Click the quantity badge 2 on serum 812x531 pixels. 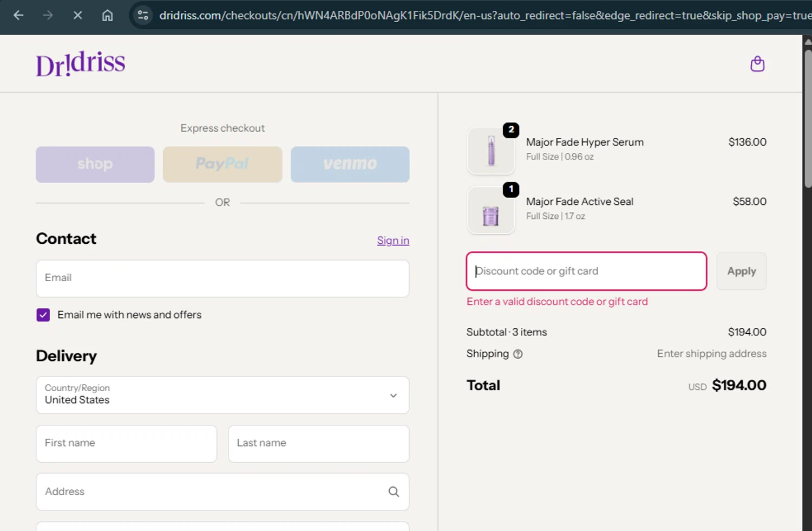(x=511, y=130)
